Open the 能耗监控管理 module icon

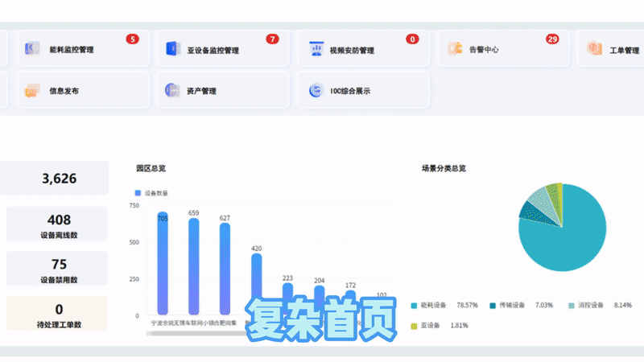click(32, 48)
